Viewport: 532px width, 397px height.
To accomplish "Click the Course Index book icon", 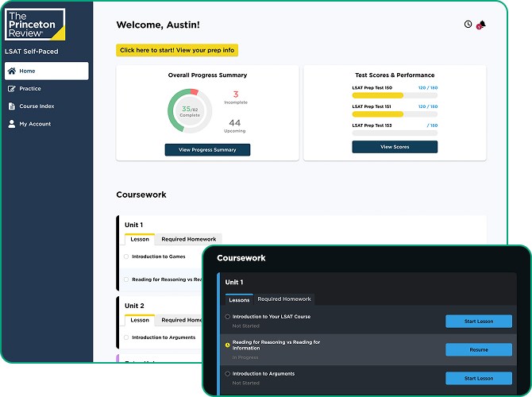I will point(12,106).
